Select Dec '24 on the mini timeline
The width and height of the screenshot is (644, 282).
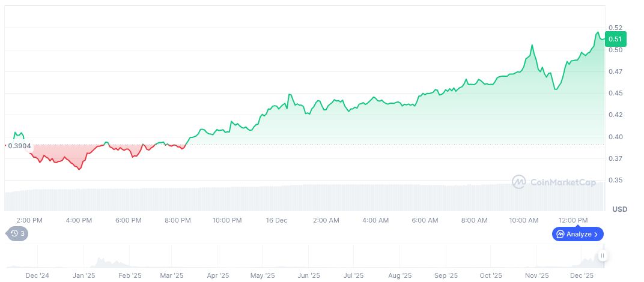[x=37, y=275]
